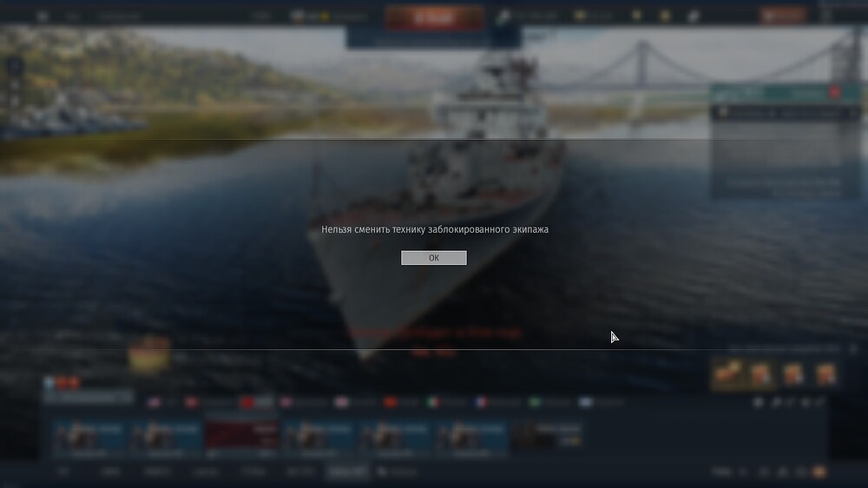The image size is (868, 488).
Task: Click the golden eagles currency icon
Action: click(580, 16)
